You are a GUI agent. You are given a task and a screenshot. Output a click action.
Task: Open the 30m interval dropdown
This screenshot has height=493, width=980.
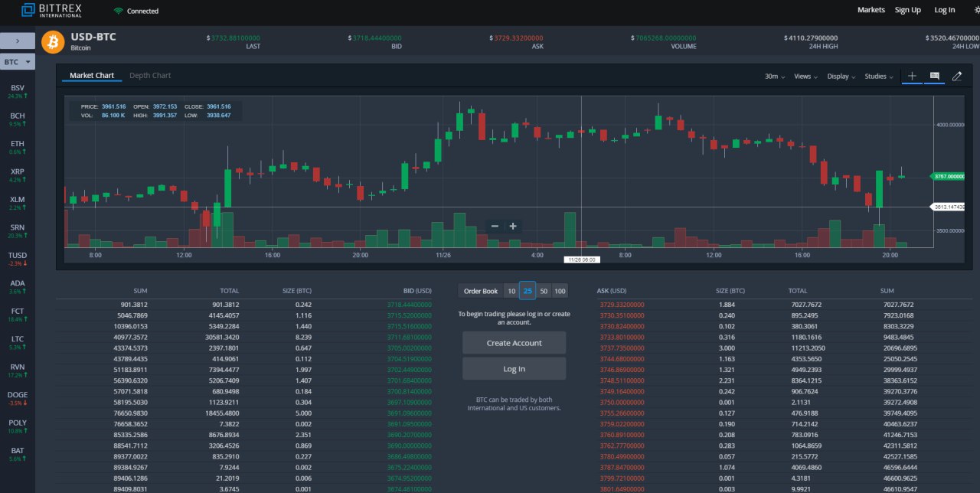pos(776,77)
